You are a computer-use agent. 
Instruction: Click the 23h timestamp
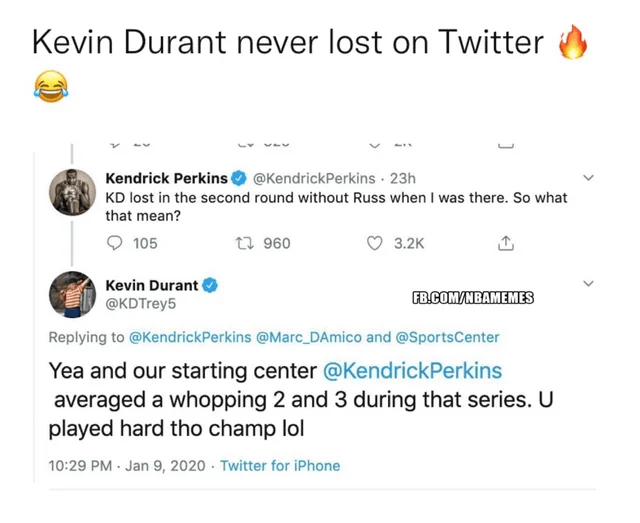[402, 179]
